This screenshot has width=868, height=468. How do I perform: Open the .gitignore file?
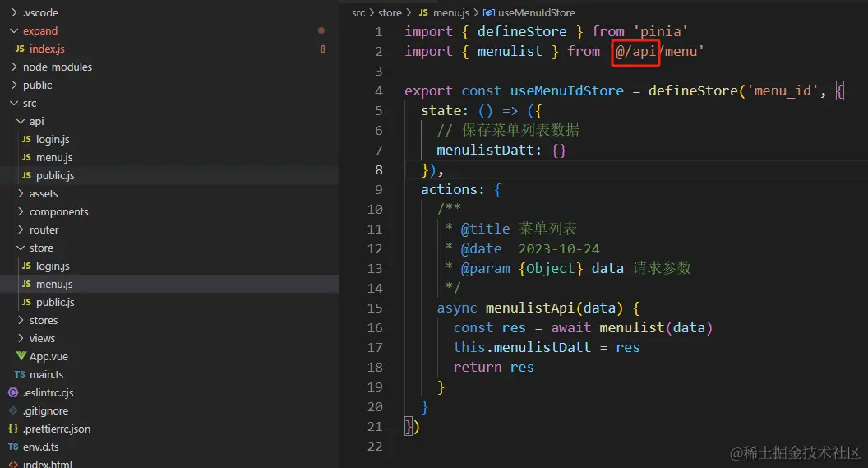pos(46,410)
